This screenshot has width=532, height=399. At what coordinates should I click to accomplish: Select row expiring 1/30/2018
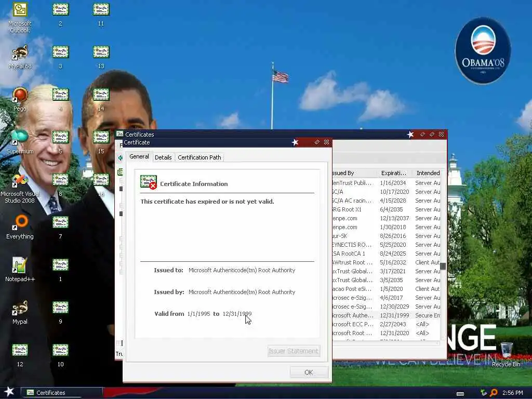[x=386, y=227]
